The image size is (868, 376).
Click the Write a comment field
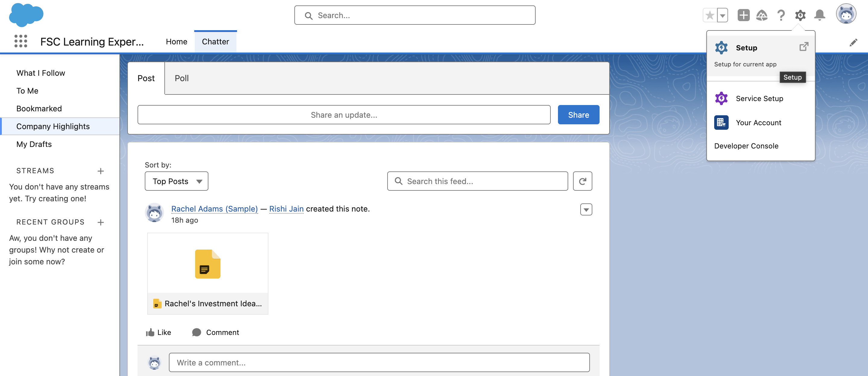tap(379, 362)
